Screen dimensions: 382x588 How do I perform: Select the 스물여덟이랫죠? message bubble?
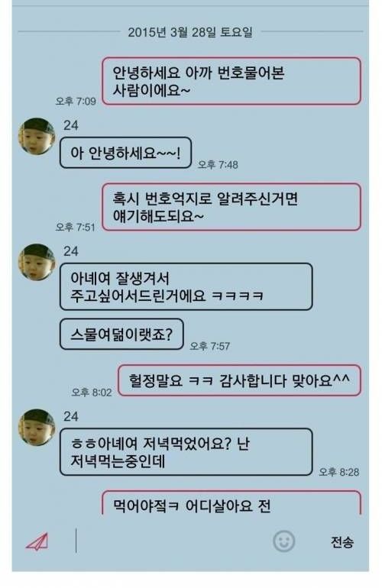coord(121,334)
